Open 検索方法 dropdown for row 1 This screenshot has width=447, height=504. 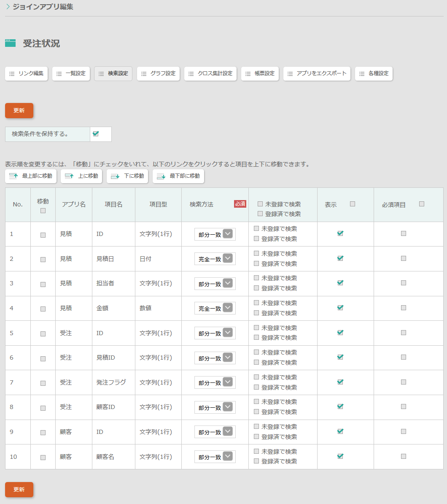215,234
